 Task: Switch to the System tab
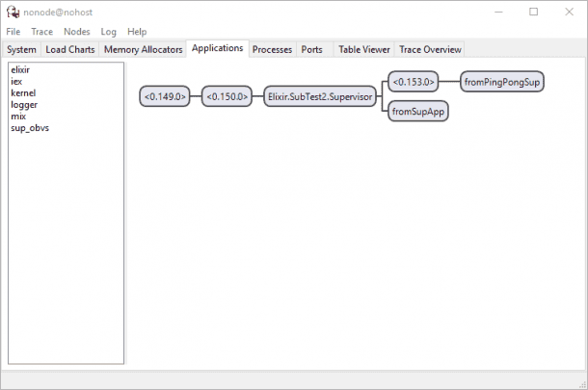pyautogui.click(x=21, y=49)
